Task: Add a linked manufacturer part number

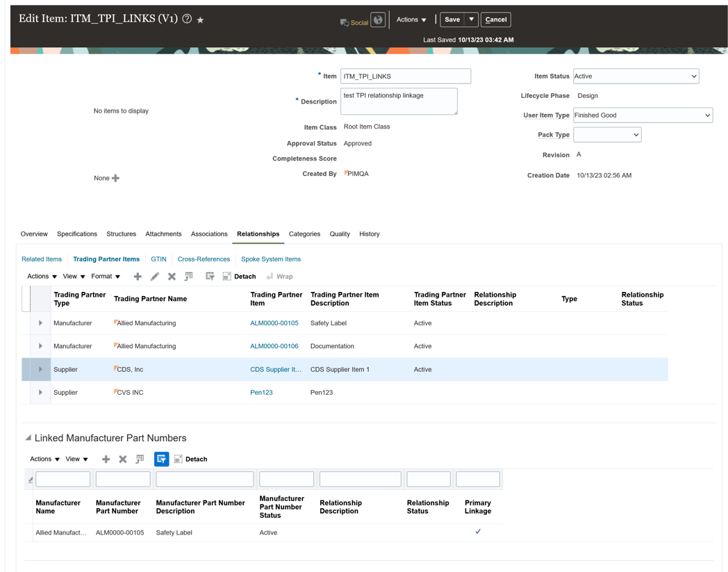Action: (x=106, y=459)
